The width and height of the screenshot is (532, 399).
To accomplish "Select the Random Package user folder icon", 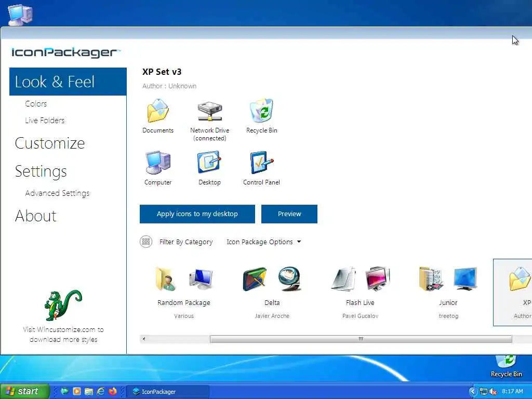I will (166, 279).
